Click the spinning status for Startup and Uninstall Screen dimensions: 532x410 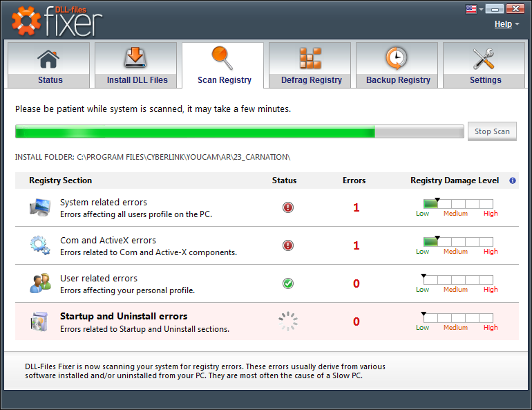pyautogui.click(x=288, y=322)
